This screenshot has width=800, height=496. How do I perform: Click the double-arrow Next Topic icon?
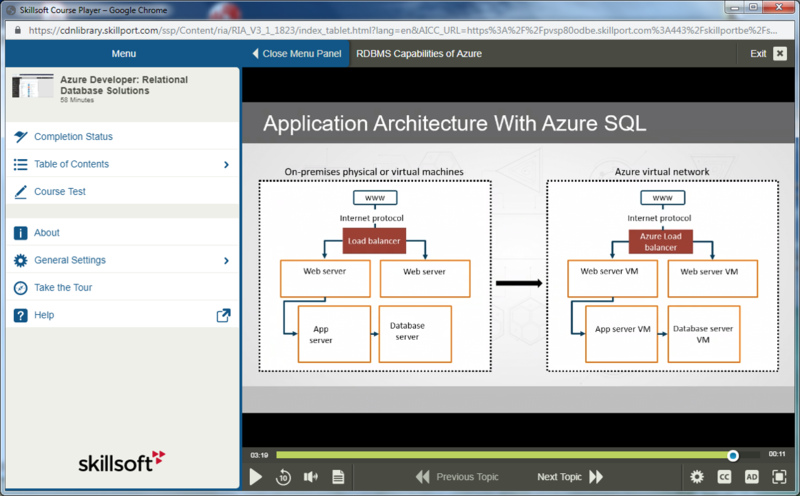pos(596,477)
